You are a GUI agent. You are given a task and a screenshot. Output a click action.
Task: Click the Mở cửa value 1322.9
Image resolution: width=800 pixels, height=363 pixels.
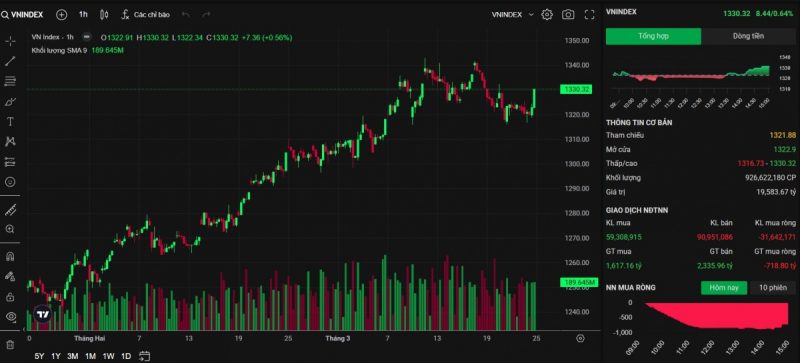785,149
